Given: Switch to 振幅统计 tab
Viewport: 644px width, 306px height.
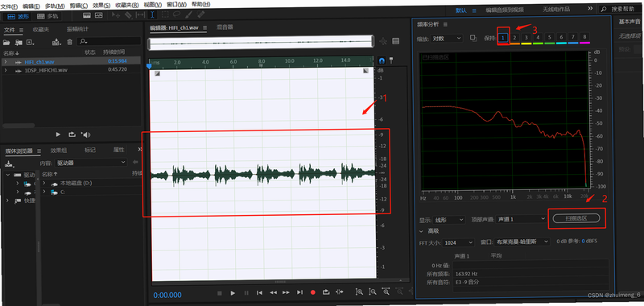Looking at the screenshot, I should pos(77,30).
